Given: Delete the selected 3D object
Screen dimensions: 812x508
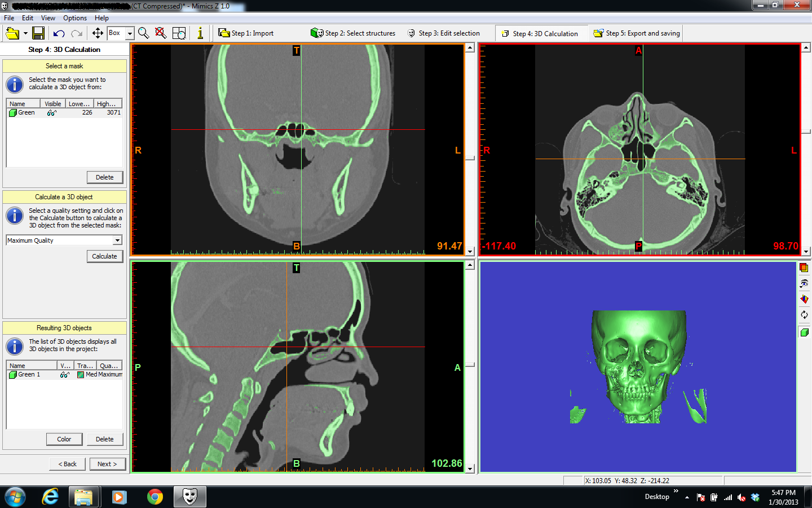Looking at the screenshot, I should 105,439.
